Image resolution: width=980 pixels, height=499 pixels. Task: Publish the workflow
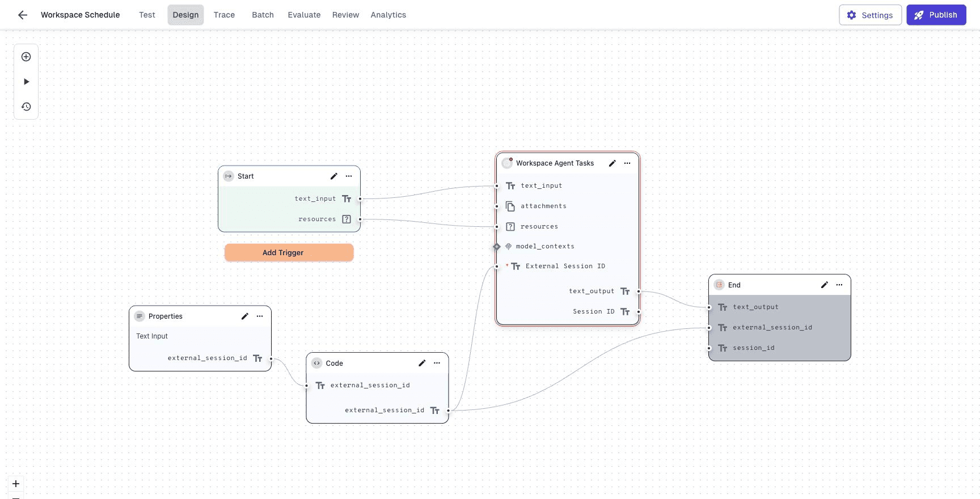[x=936, y=15]
